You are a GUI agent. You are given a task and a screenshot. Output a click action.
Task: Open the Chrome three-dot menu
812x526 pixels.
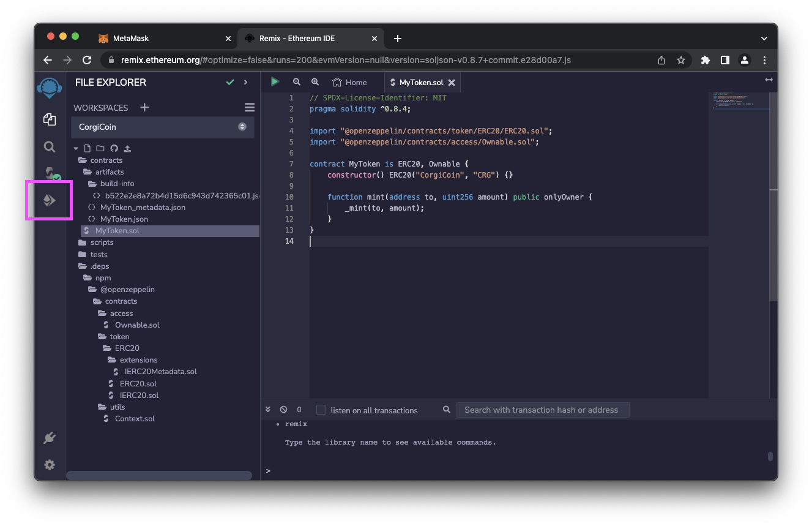765,60
